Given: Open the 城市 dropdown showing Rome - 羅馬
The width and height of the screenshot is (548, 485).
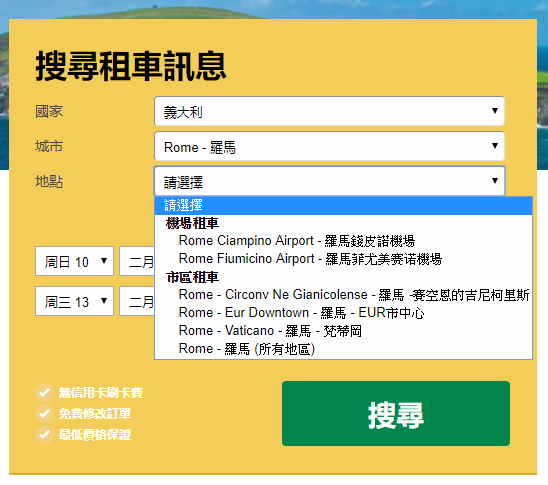Looking at the screenshot, I should click(329, 146).
